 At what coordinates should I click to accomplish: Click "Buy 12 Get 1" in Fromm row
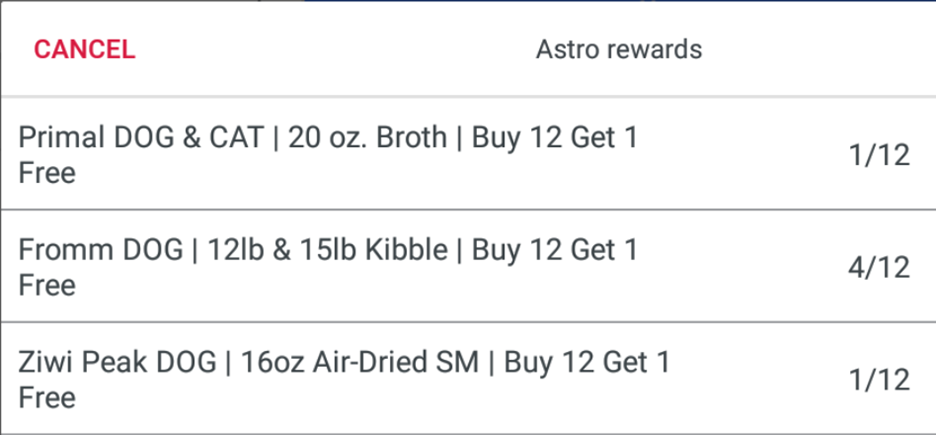point(554,250)
